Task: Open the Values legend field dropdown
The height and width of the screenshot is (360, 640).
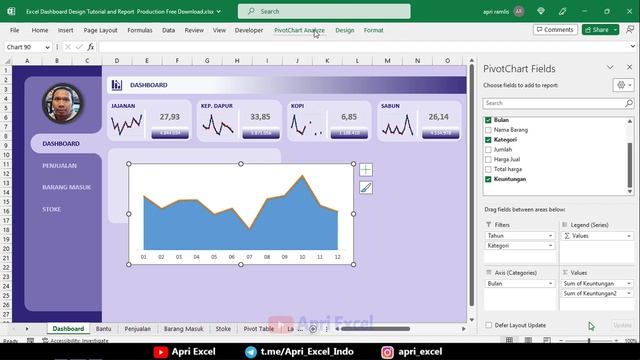Action: 629,236
